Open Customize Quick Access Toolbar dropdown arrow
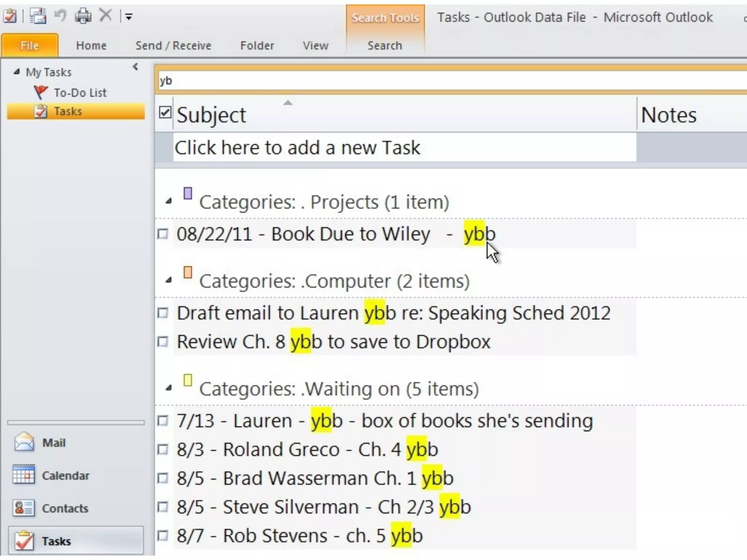 click(129, 17)
